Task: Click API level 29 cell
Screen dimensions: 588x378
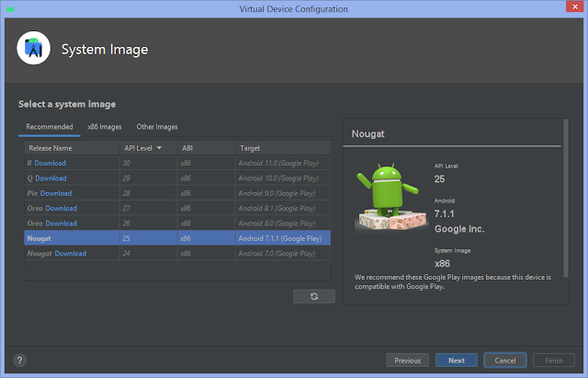Action: [x=149, y=178]
